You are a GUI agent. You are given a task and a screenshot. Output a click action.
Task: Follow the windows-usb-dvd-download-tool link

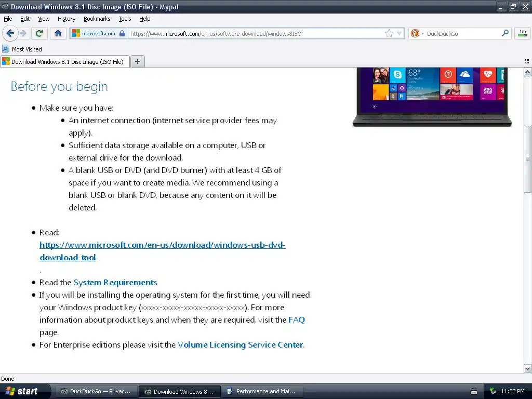pos(162,251)
